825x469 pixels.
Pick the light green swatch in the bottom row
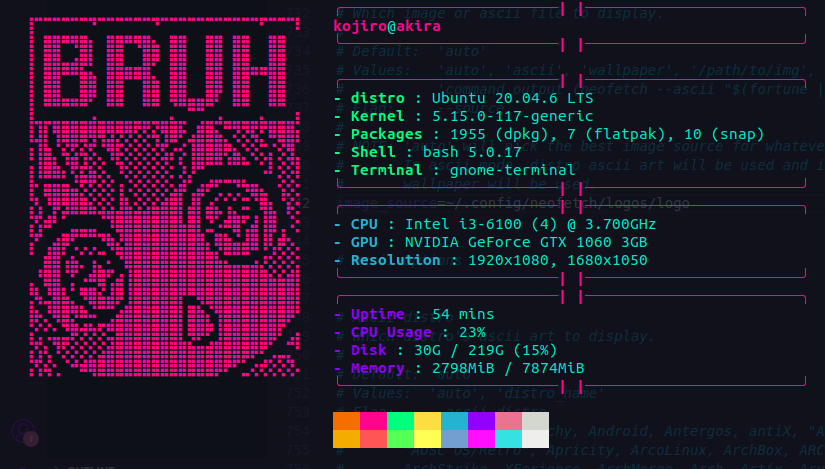(x=400, y=439)
